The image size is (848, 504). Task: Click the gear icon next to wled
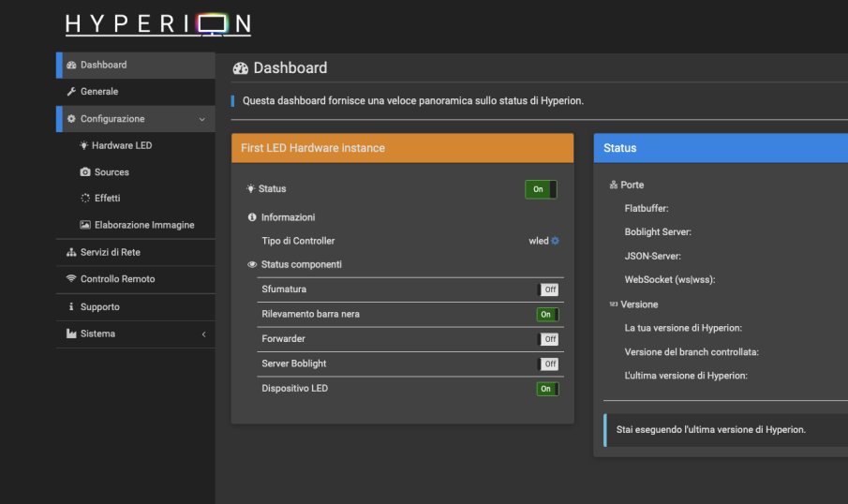coord(556,241)
